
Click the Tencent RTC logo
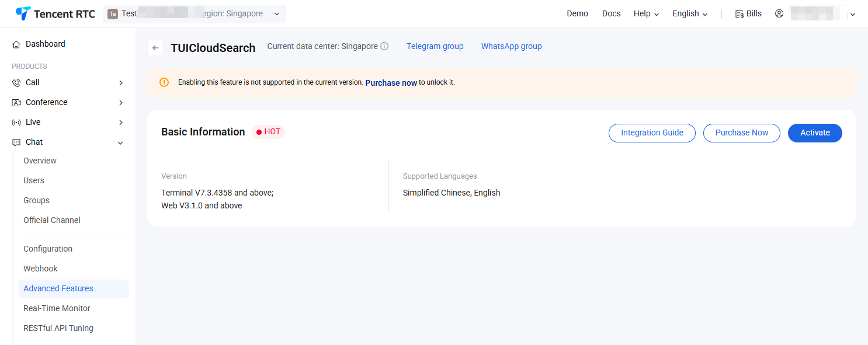click(55, 13)
